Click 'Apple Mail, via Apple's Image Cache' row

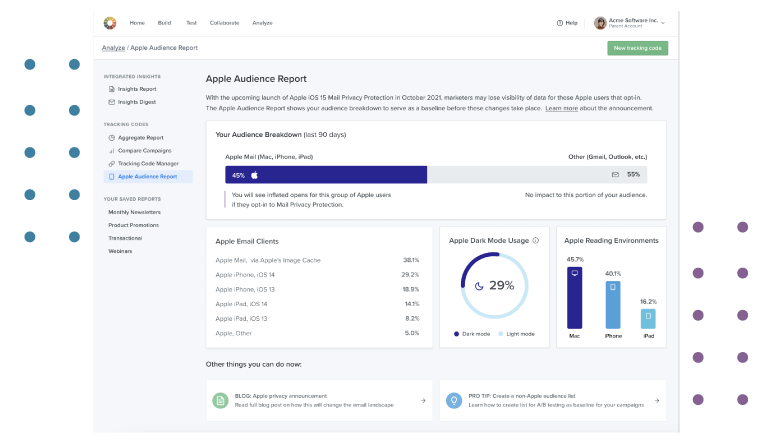pos(317,261)
